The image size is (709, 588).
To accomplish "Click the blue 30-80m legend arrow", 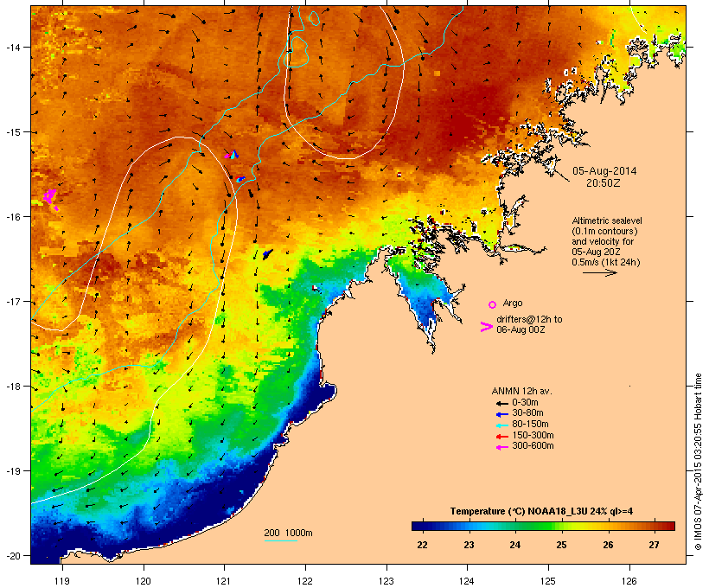I will pos(501,414).
